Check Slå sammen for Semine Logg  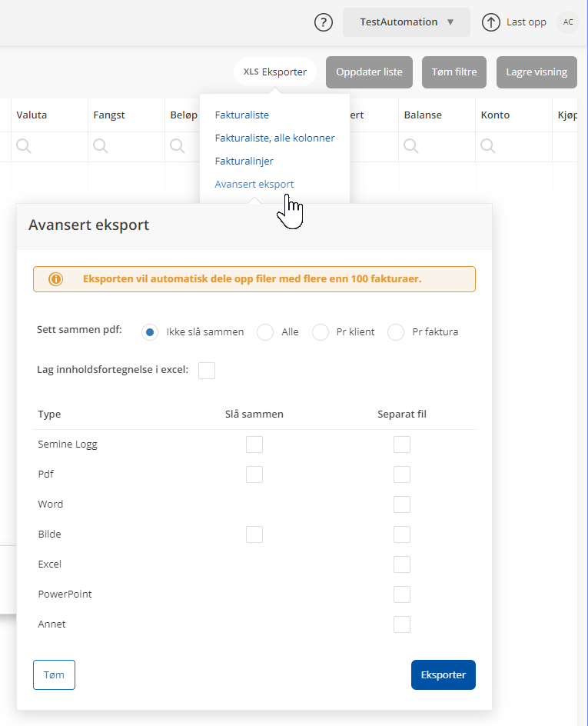coord(254,445)
